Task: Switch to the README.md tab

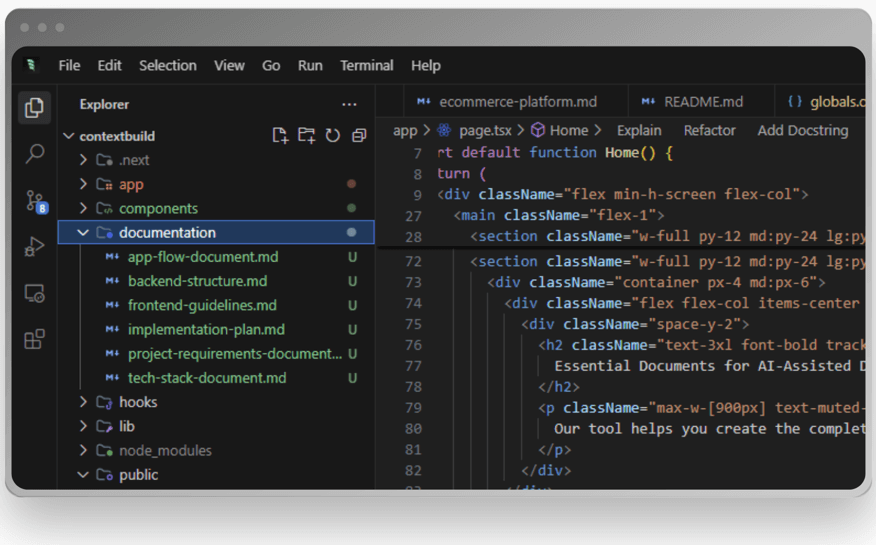Action: pos(701,102)
